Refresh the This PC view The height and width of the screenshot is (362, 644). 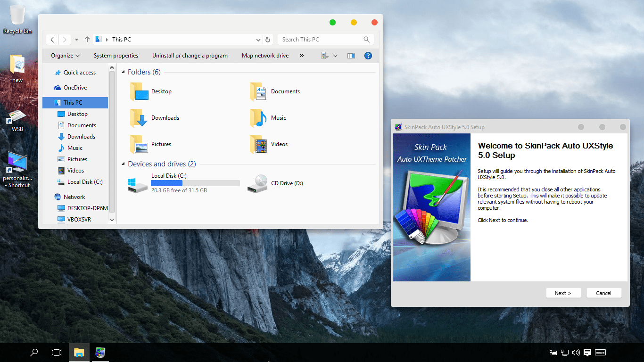tap(268, 40)
